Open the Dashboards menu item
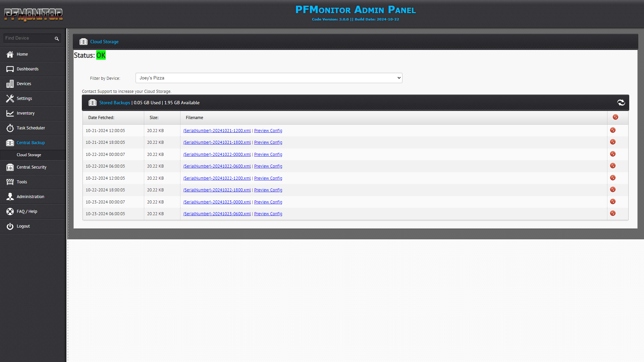Viewport: 644px width, 362px height. pos(33,69)
